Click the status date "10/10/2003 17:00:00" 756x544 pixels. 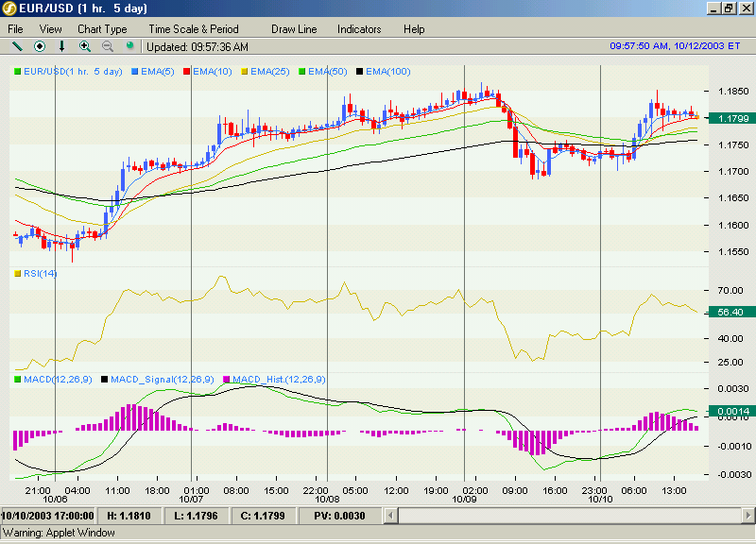(x=48, y=516)
